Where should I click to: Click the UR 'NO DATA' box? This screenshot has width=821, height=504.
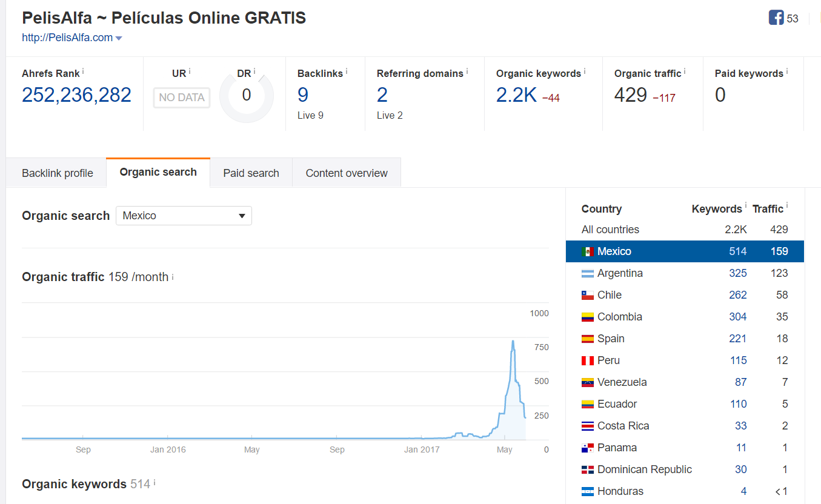pos(182,98)
